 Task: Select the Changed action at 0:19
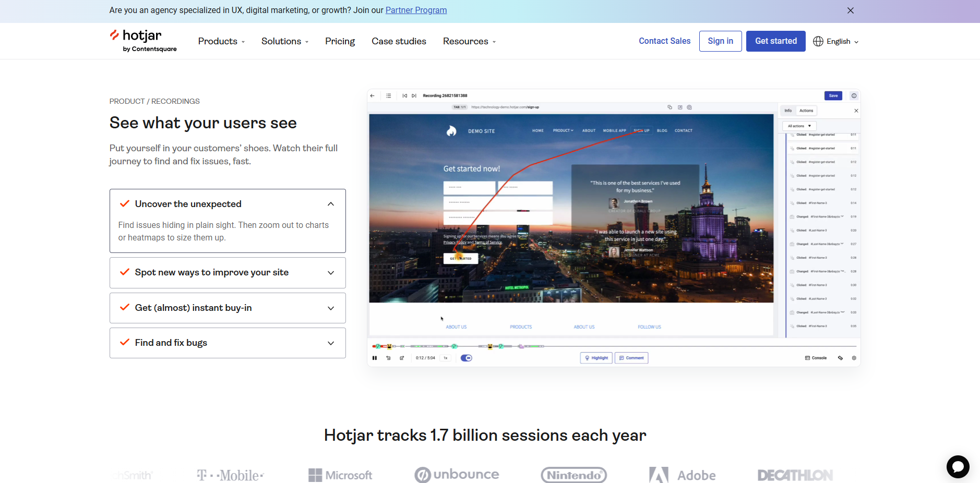(x=823, y=216)
